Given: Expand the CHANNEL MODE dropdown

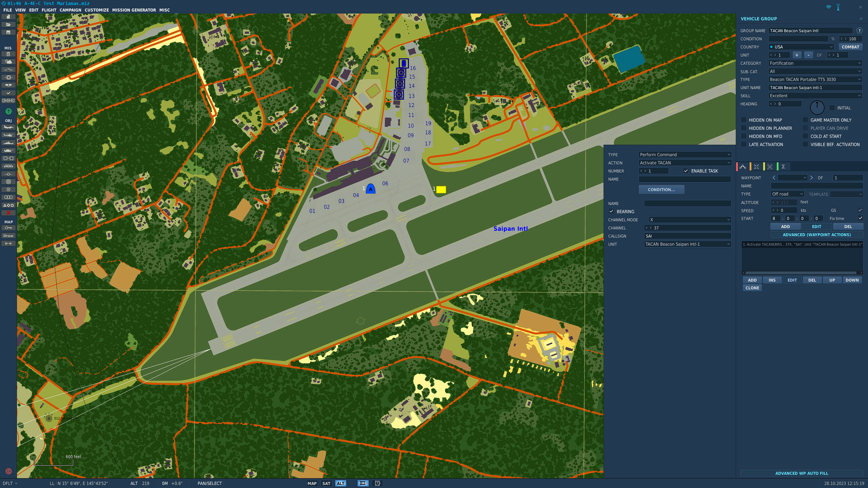Looking at the screenshot, I should (x=690, y=220).
